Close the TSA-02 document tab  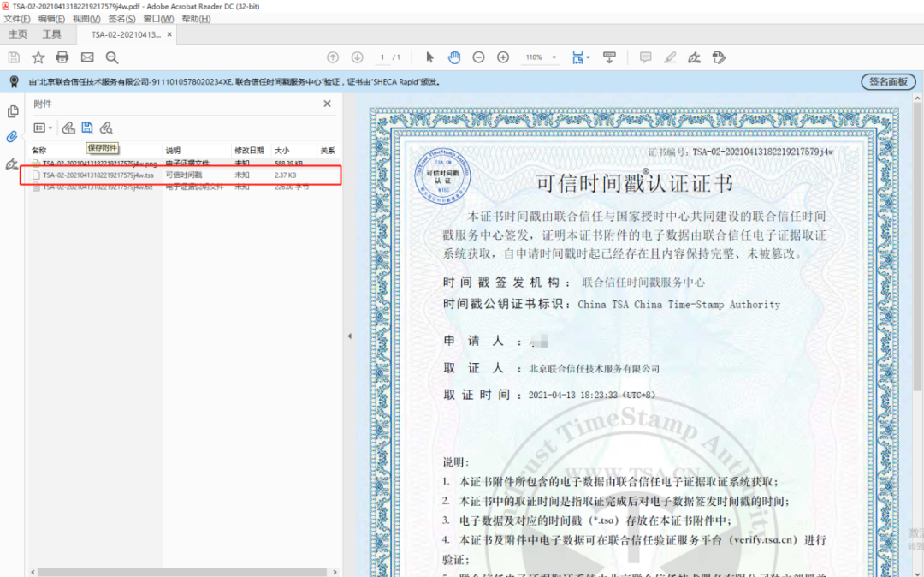click(x=169, y=35)
